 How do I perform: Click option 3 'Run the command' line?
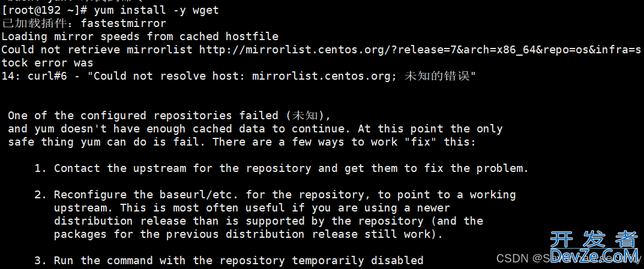click(x=229, y=261)
